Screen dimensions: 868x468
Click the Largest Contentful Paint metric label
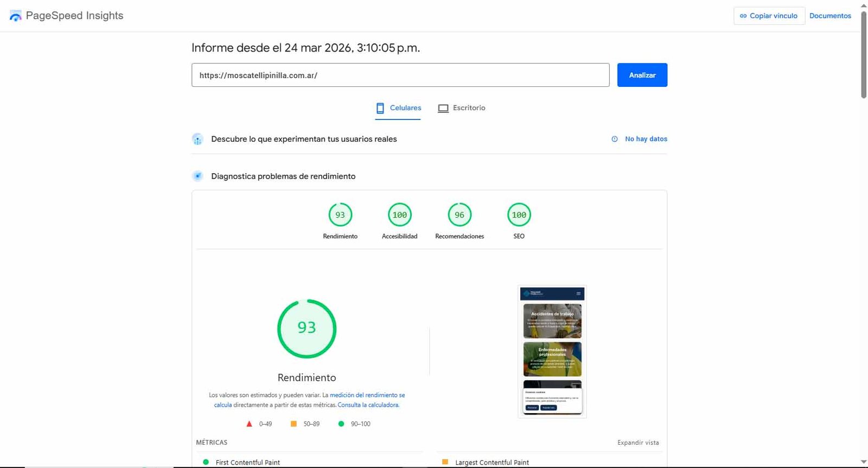(492, 463)
